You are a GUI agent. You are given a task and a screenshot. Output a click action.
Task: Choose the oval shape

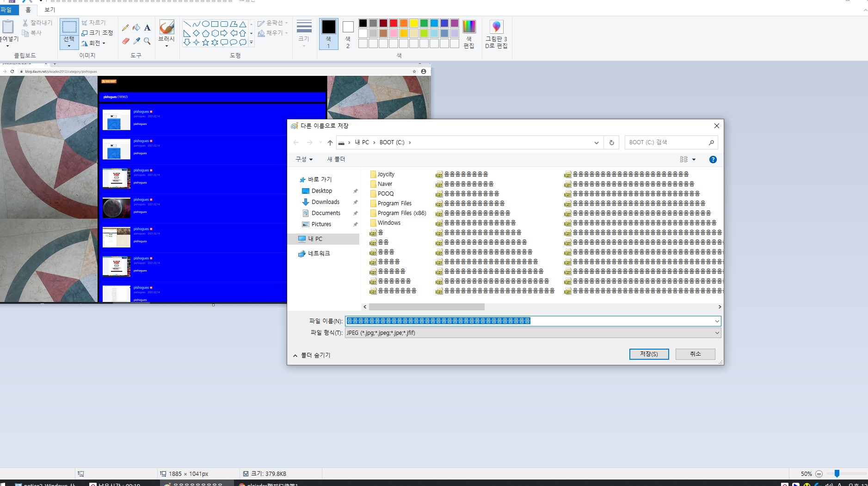(x=205, y=24)
